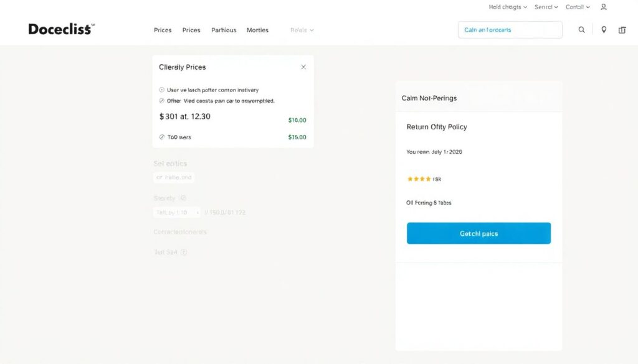The image size is (638, 364).
Task: Click the 'Return Ofity Policy' link
Action: (436, 127)
